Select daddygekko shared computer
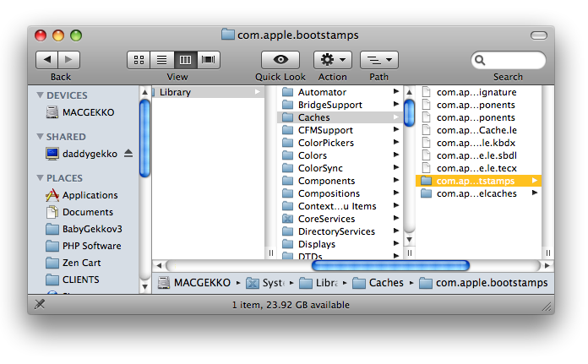588x364 pixels. (81, 154)
